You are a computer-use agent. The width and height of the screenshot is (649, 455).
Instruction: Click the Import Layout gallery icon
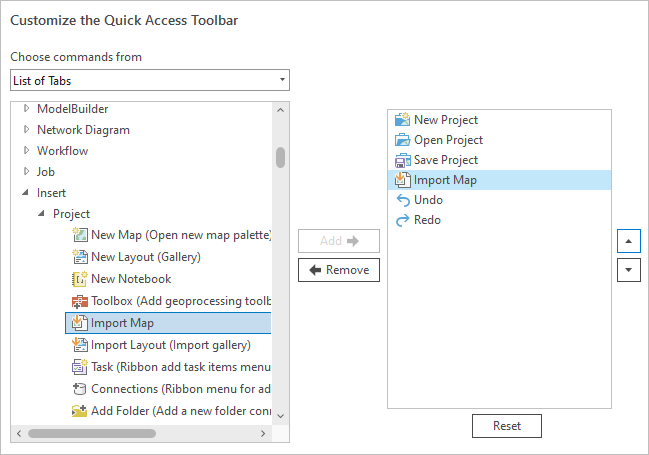coord(80,345)
